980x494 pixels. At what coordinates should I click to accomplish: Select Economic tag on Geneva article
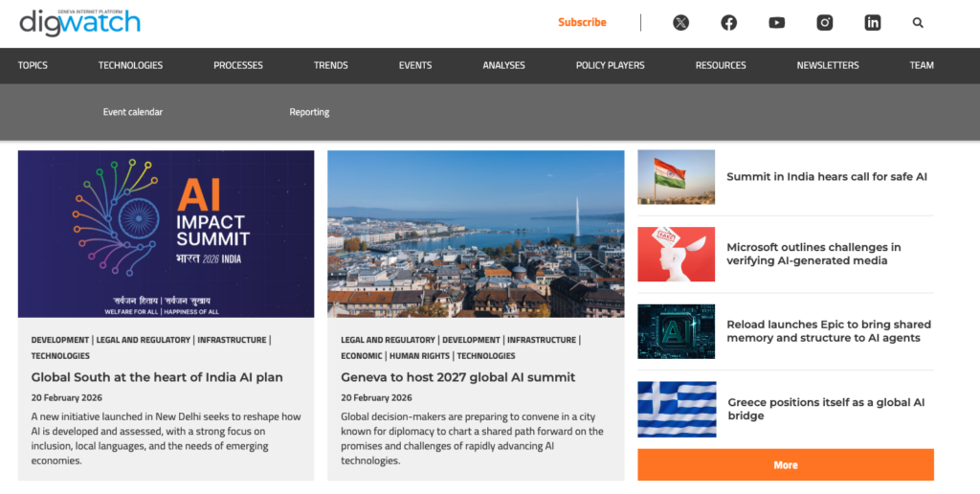pyautogui.click(x=361, y=356)
